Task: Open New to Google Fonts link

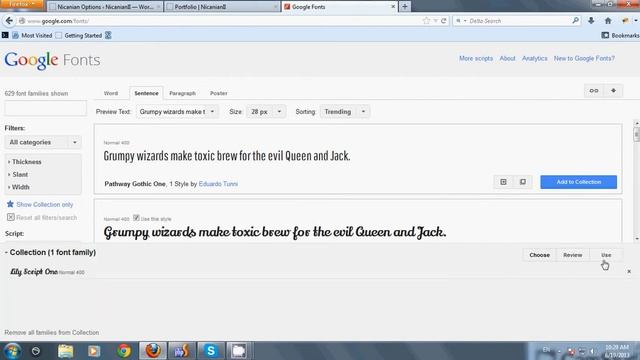Action: tap(584, 58)
